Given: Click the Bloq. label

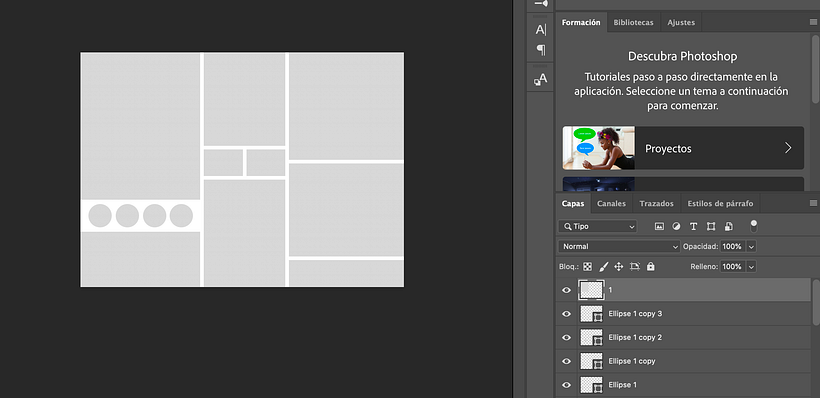Looking at the screenshot, I should 569,267.
